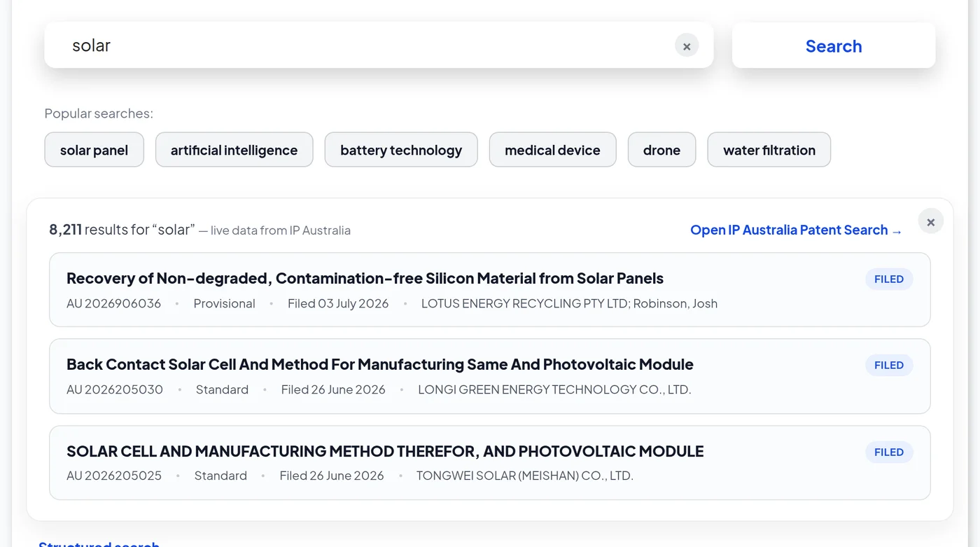Select the "solar panel" popular search chip
The width and height of the screenshot is (980, 547).
[x=94, y=150]
